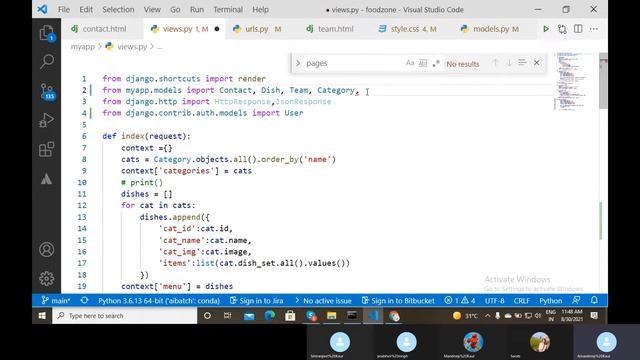Open Source Control view with 135 badge
This screenshot has height=360, width=640.
coord(47,91)
